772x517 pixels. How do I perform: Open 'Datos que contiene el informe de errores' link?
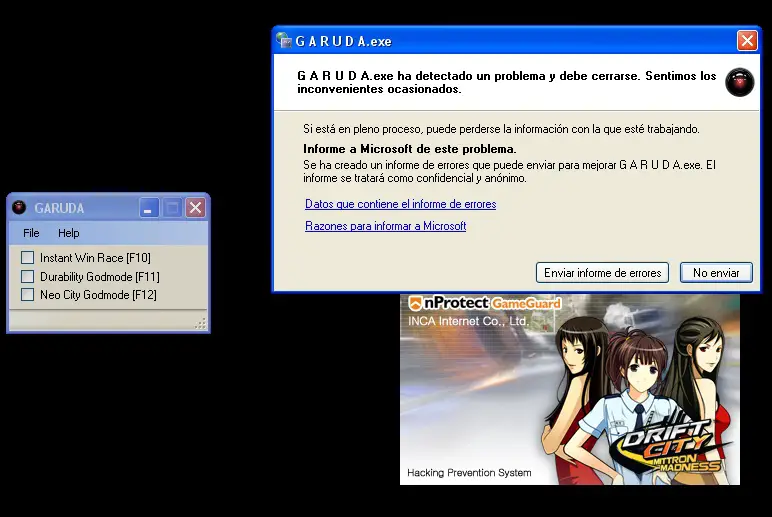[401, 204]
